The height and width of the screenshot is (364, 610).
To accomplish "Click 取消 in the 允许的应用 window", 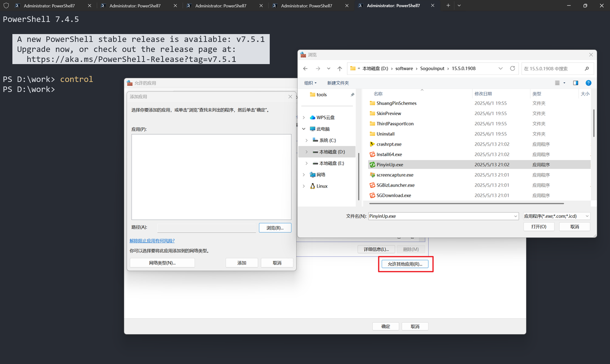I will click(415, 326).
